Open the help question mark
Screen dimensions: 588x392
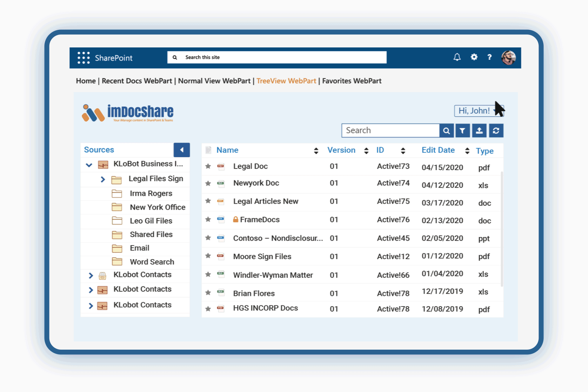pos(489,57)
